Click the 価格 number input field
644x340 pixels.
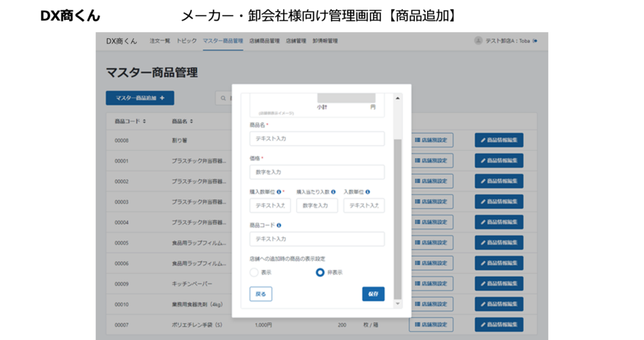[316, 172]
